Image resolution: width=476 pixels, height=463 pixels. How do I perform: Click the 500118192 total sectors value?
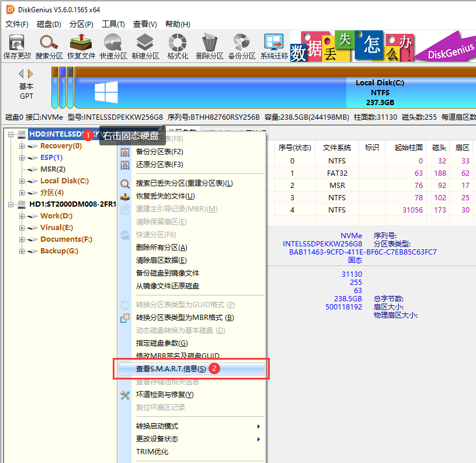343,307
